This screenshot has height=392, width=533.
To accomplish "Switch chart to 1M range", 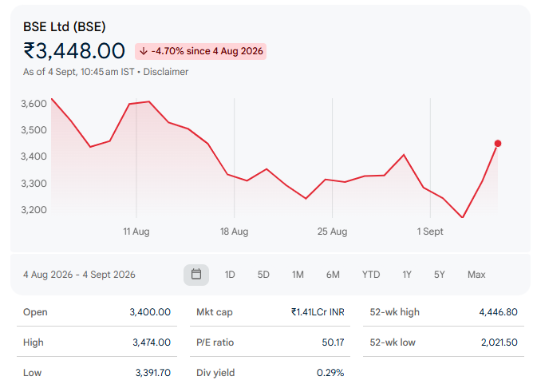I will tap(298, 275).
